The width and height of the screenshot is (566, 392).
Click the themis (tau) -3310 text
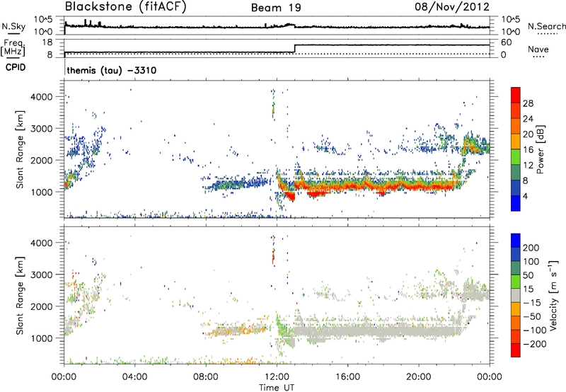(x=112, y=70)
